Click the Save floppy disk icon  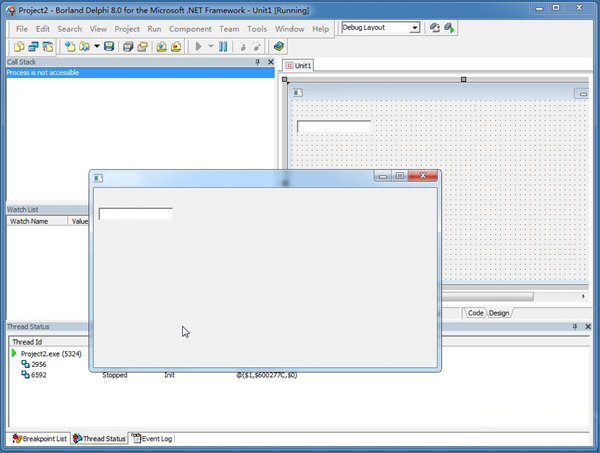(x=109, y=47)
